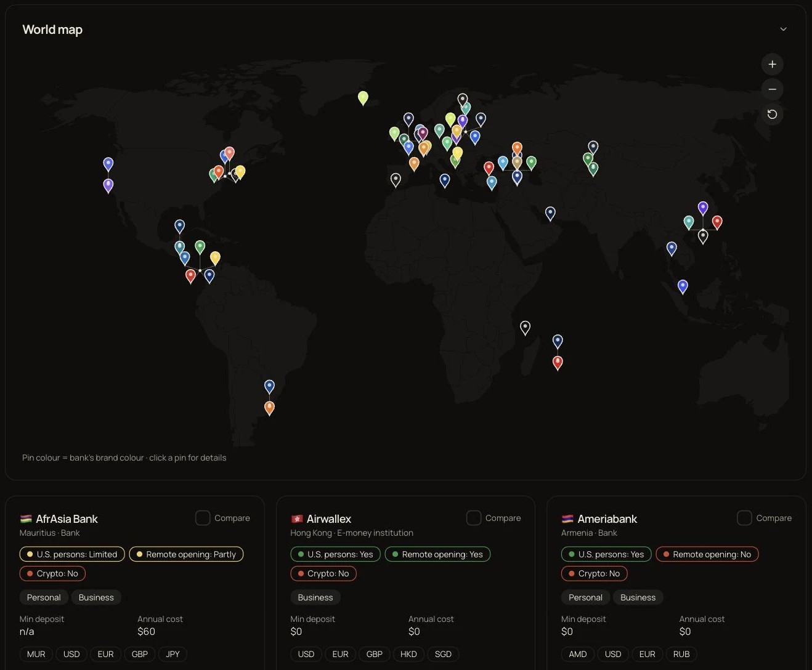The width and height of the screenshot is (812, 670).
Task: Click the MUR currency chip
Action: pos(36,654)
